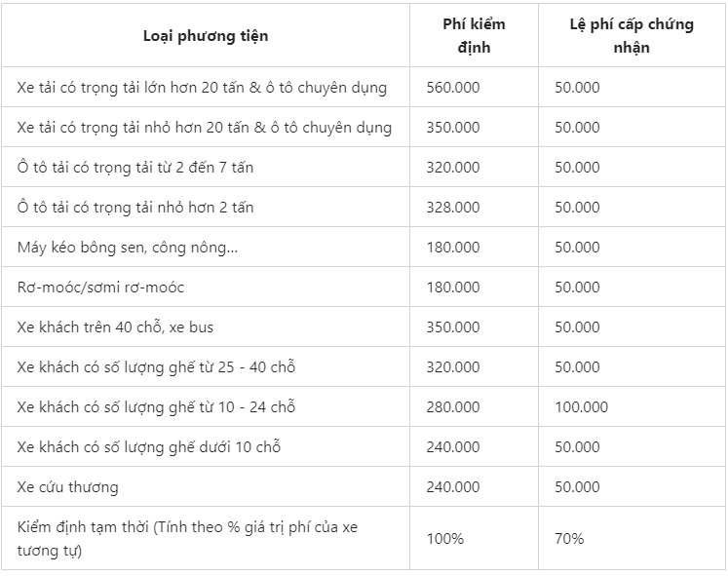The height and width of the screenshot is (576, 728).
Task: Select the 100.000 certificate fee cell
Action: (582, 407)
